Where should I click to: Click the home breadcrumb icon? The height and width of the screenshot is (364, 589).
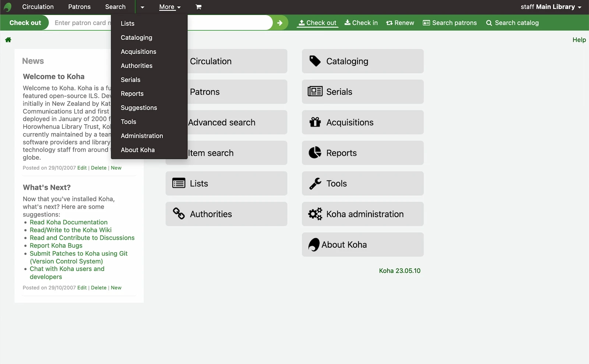click(8, 40)
